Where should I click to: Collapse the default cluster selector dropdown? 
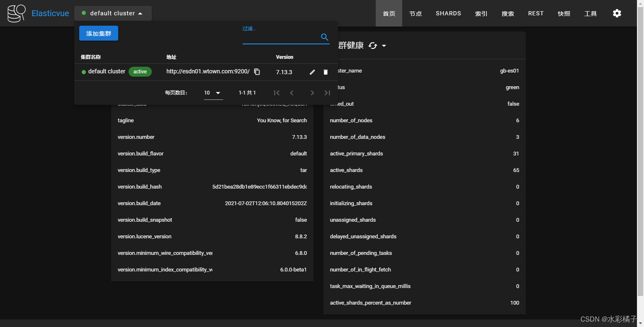coord(113,13)
